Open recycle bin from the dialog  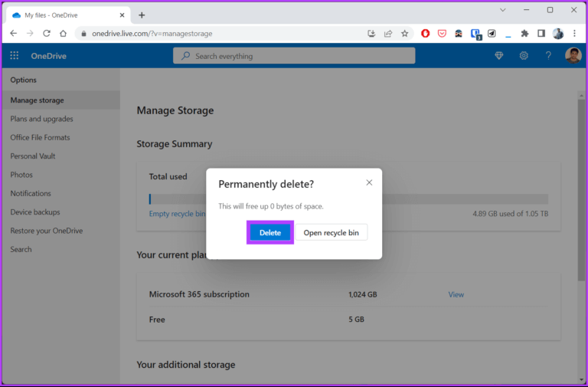coord(331,233)
